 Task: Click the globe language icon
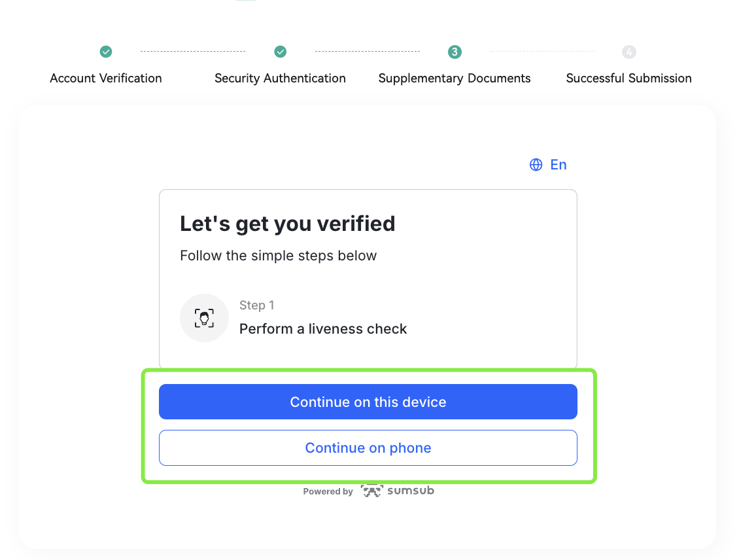click(x=536, y=164)
